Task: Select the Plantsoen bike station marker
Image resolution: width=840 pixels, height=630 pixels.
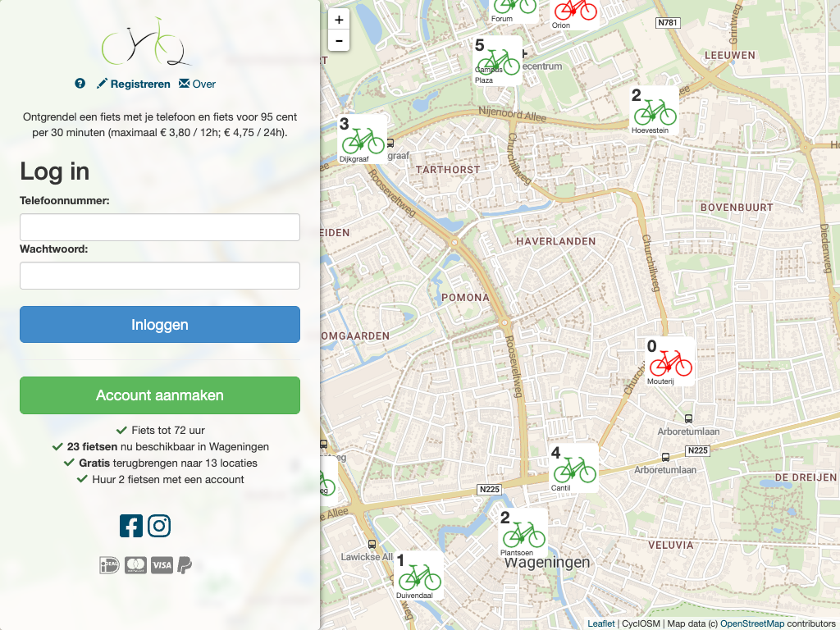Action: [x=523, y=532]
